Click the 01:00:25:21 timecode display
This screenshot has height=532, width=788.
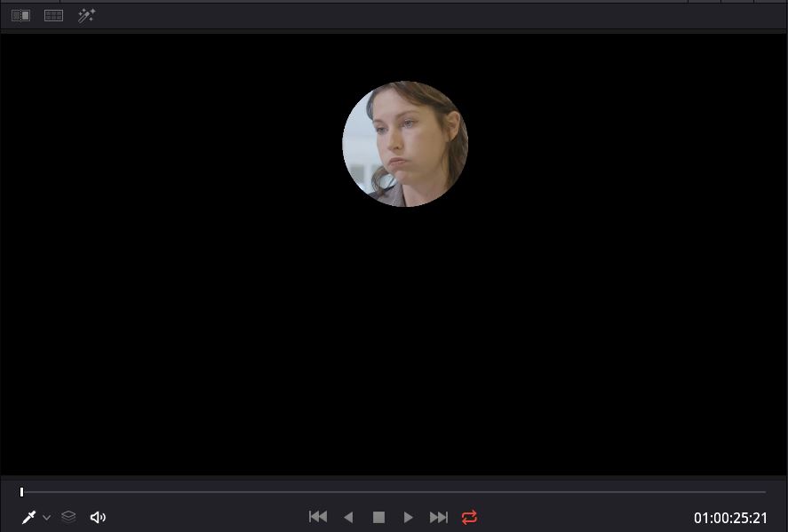[x=730, y=518]
